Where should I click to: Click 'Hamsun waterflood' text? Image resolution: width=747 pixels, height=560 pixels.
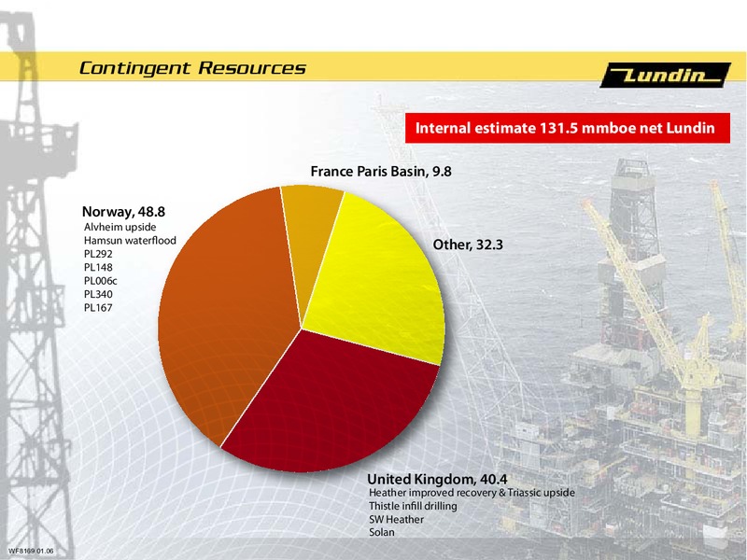click(x=130, y=241)
